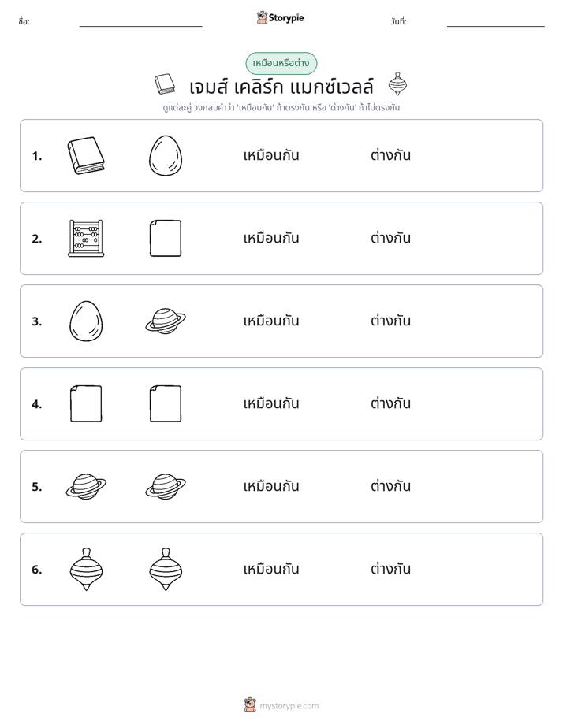Image resolution: width=563 pixels, height=728 pixels.
Task: Click the small book icon beside the title
Action: tap(165, 84)
